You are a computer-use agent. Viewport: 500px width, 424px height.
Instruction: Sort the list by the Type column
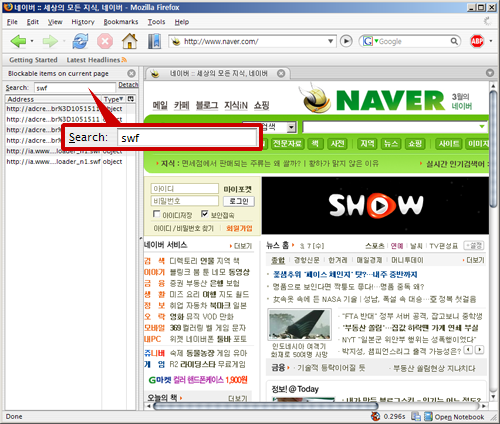pyautogui.click(x=113, y=99)
